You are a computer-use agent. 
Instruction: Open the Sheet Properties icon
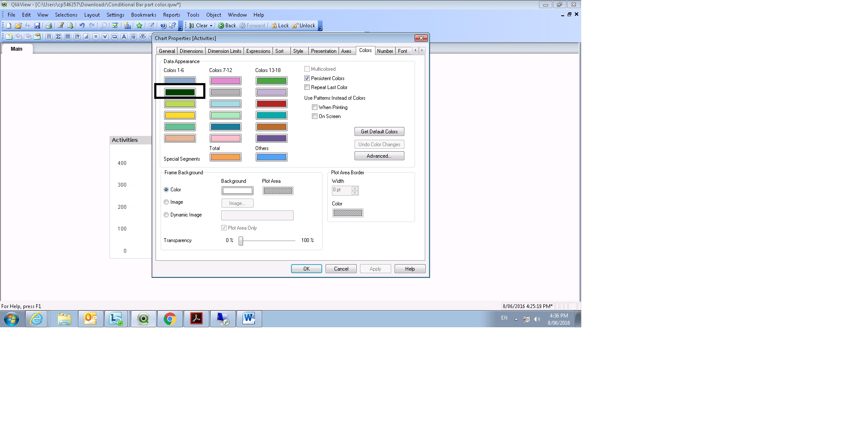pyautogui.click(x=37, y=37)
